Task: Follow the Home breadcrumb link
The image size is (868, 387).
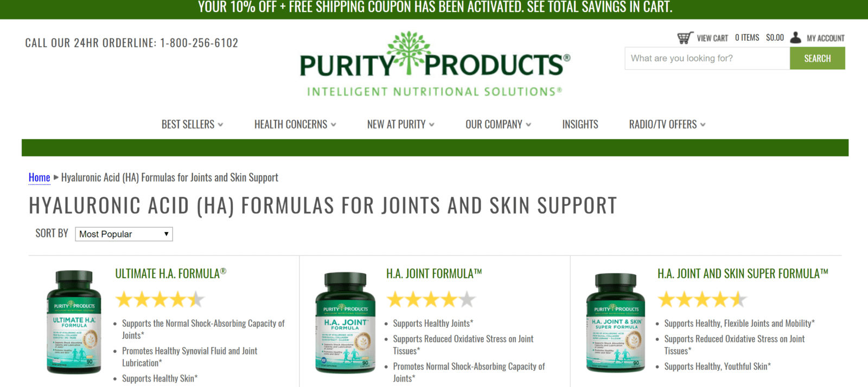Action: coord(39,177)
